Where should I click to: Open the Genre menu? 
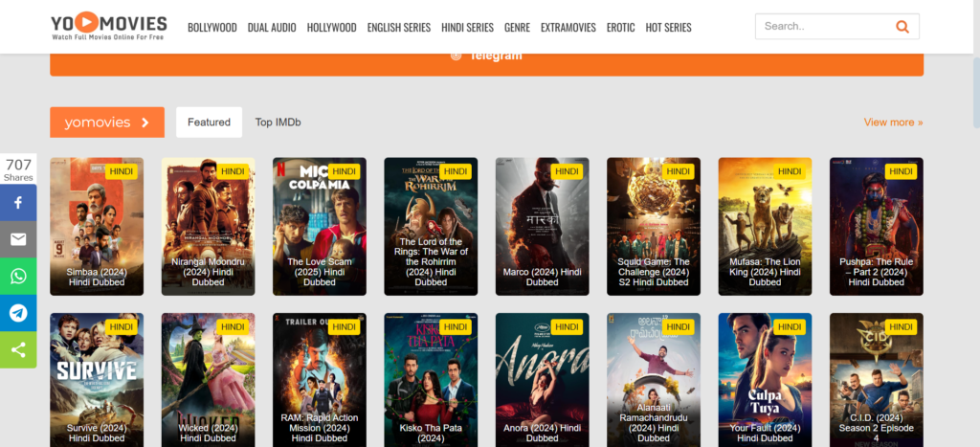point(517,28)
